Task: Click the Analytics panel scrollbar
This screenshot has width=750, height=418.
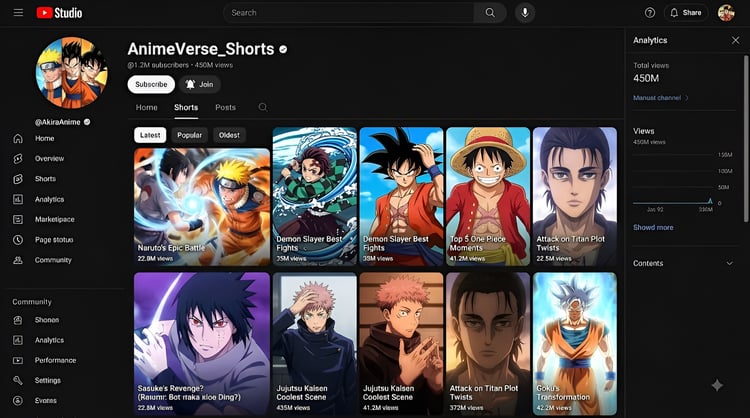Action: [x=745, y=139]
